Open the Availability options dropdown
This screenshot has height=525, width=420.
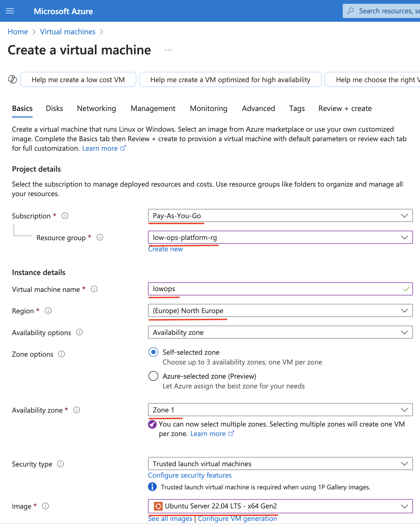pos(280,332)
